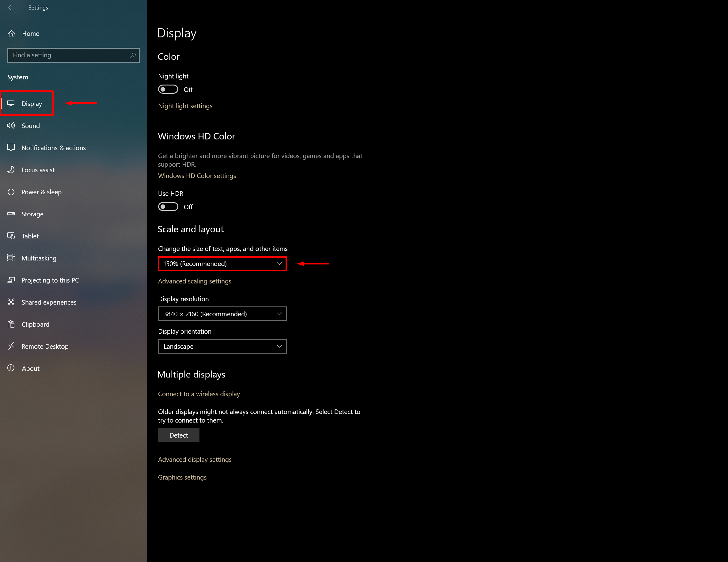Click the back arrow icon

coord(11,7)
